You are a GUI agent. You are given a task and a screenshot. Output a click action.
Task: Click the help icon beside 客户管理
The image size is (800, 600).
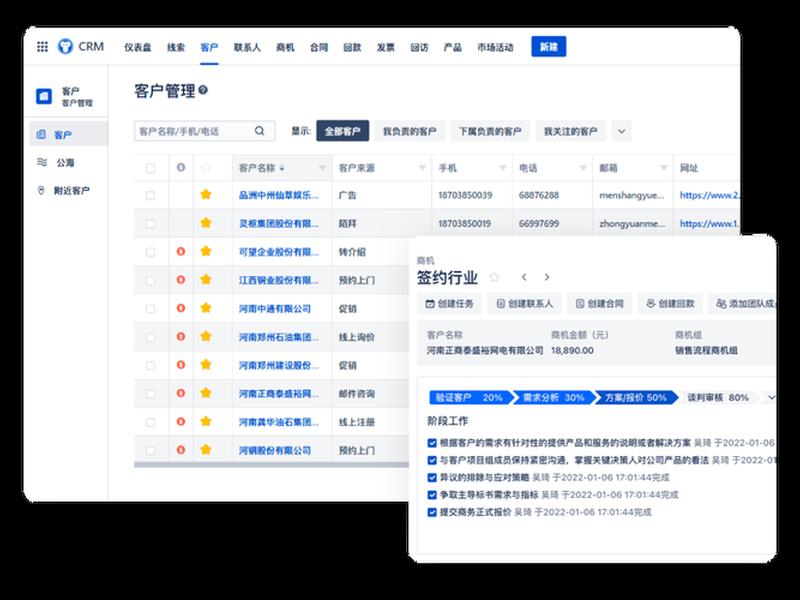(x=203, y=90)
